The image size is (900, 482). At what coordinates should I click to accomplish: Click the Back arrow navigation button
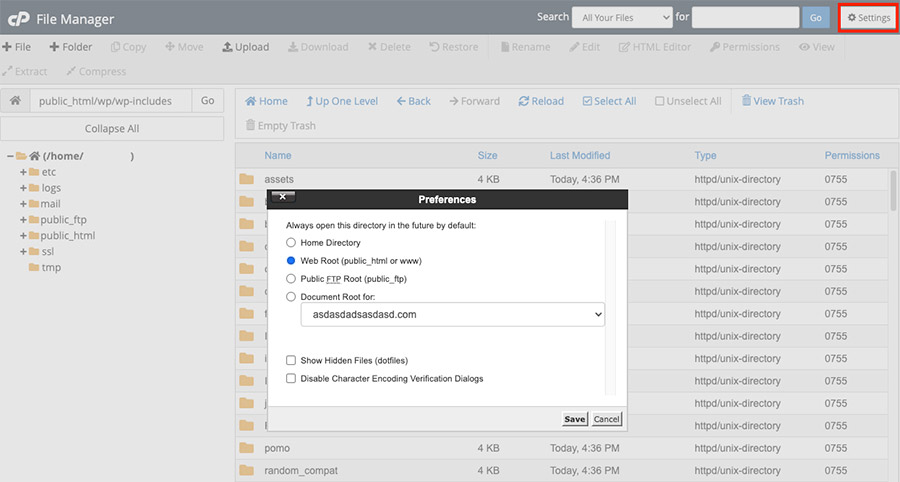(414, 101)
